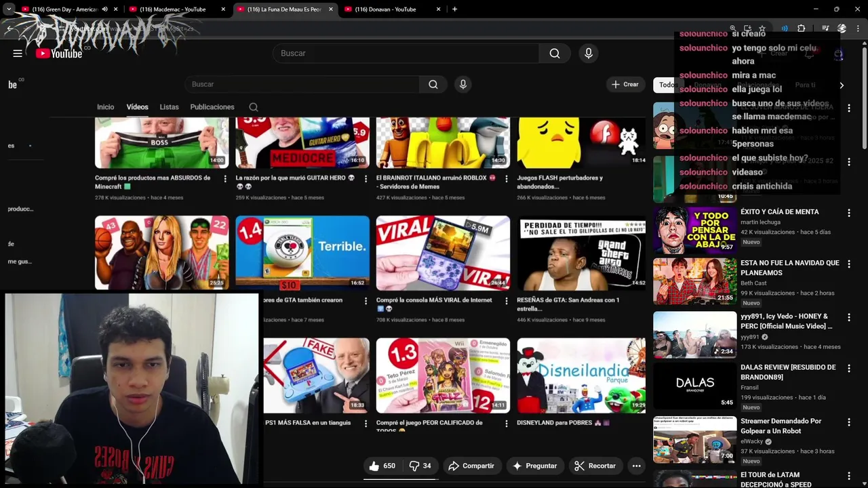Click channel name martin lechuga

761,222
